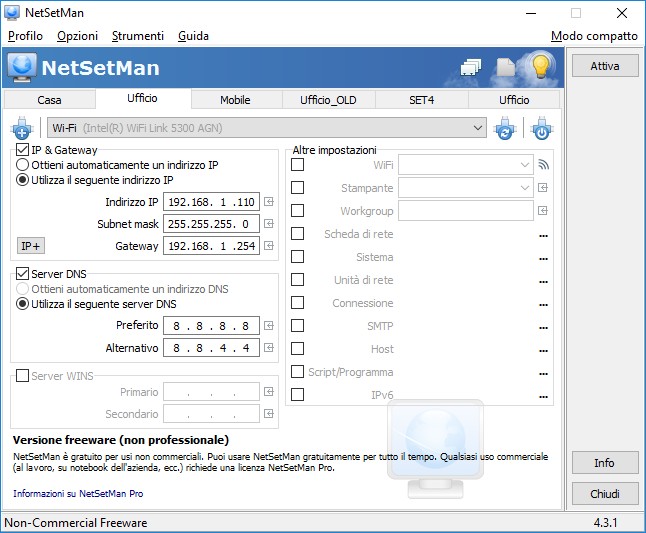Click the note page icon in the header

click(x=506, y=67)
